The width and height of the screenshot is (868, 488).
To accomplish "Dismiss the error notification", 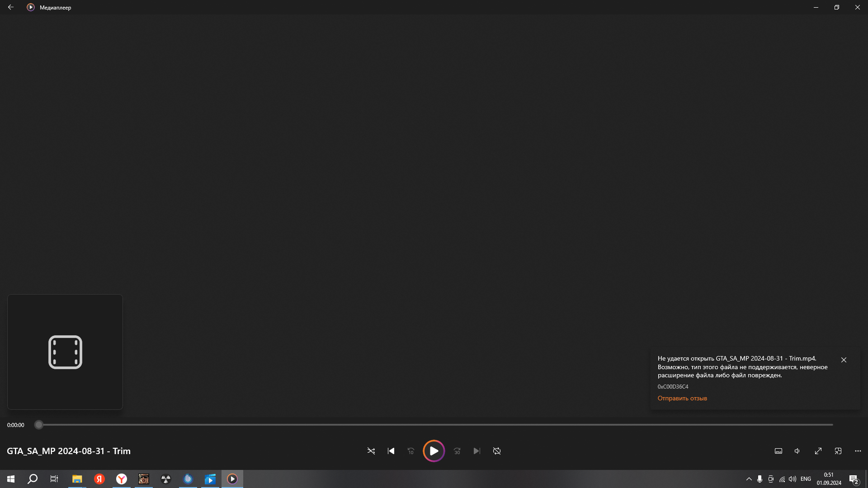I will tap(844, 360).
